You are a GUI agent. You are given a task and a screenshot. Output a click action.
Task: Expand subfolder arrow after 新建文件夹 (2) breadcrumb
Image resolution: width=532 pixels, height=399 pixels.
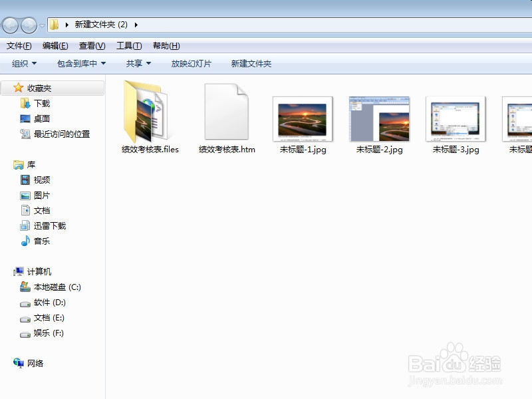point(136,25)
